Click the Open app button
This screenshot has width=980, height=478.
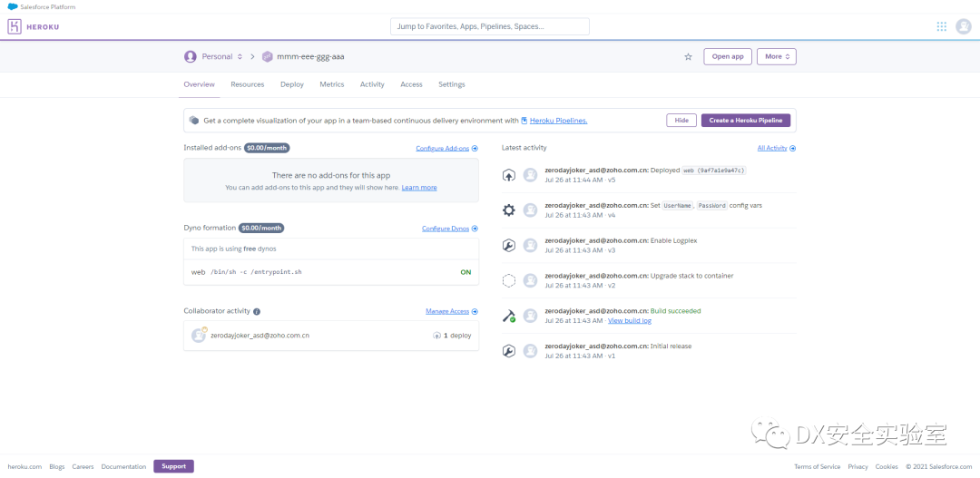(728, 56)
